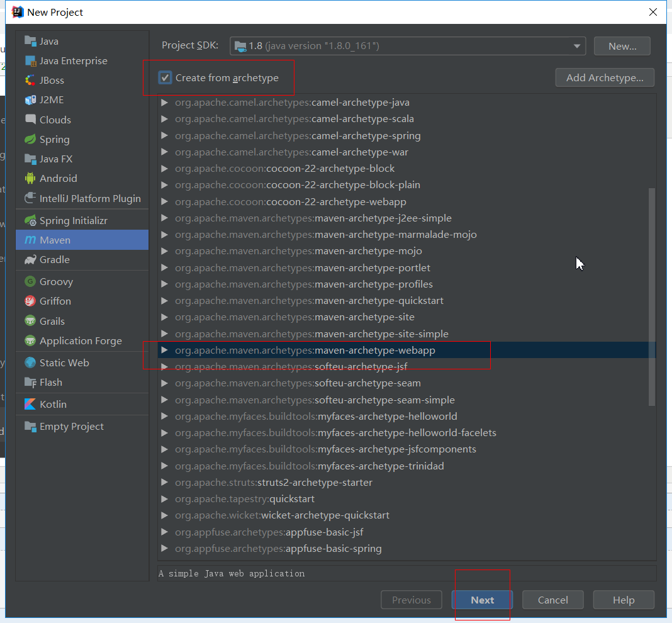Screen dimensions: 672x623
Task: Select the Grails project icon
Action: coord(30,322)
